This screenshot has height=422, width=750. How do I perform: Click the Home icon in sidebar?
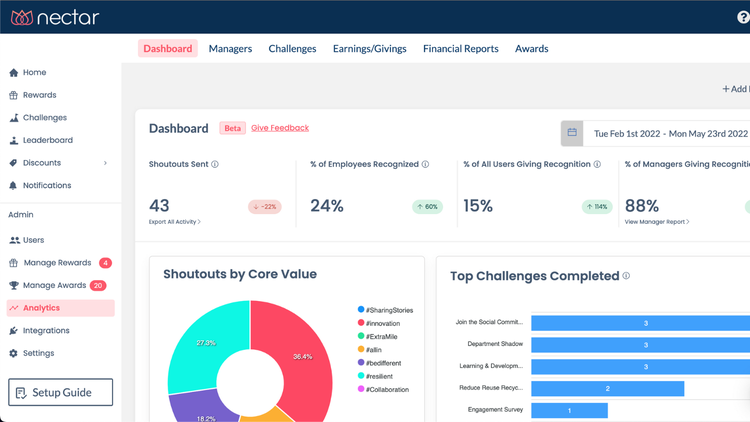coord(14,73)
